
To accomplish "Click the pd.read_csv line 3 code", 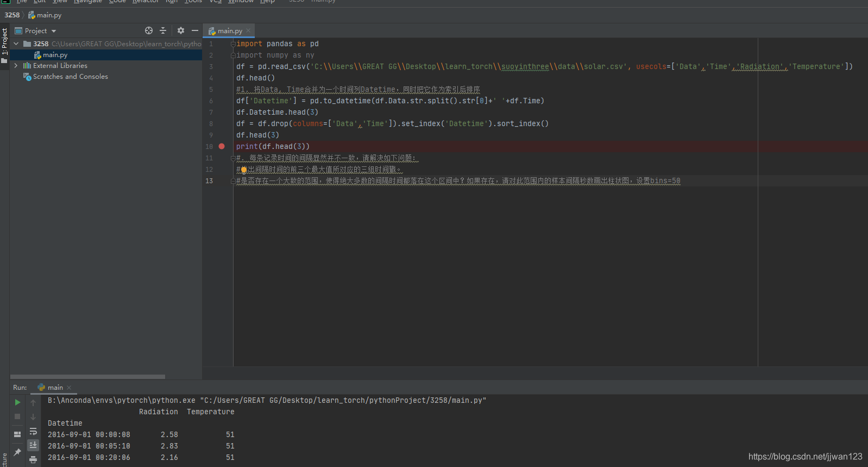I will [544, 66].
